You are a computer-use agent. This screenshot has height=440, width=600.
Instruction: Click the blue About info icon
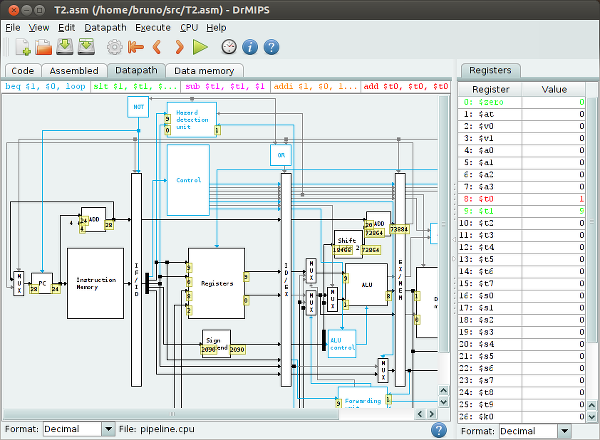click(250, 47)
